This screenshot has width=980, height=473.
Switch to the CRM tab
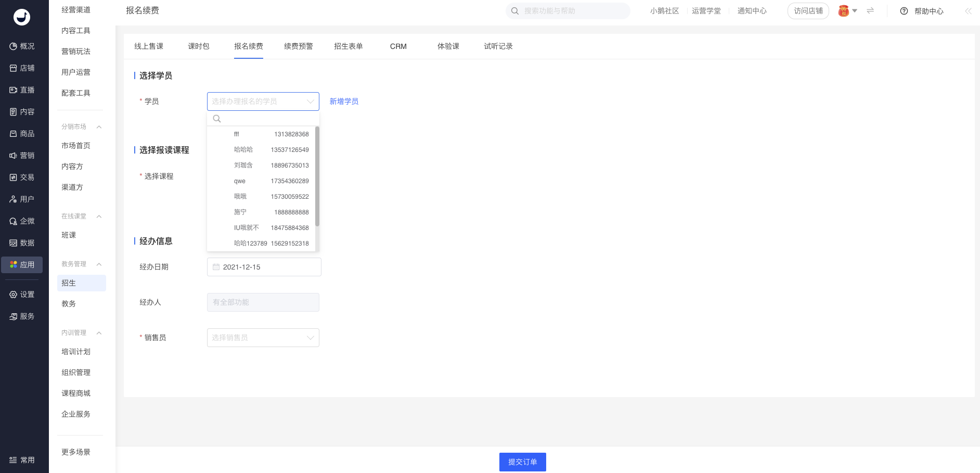pos(398,46)
